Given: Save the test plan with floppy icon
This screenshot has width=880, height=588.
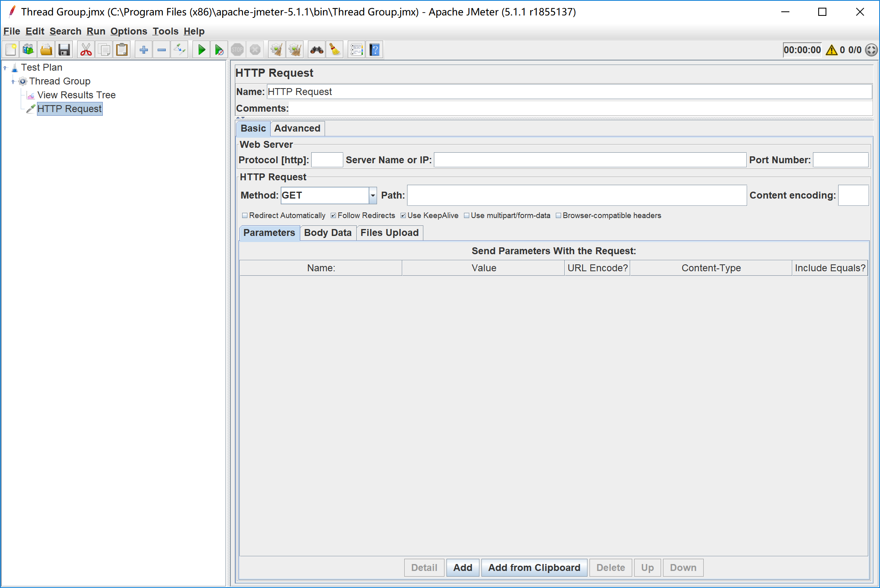Looking at the screenshot, I should pyautogui.click(x=64, y=50).
